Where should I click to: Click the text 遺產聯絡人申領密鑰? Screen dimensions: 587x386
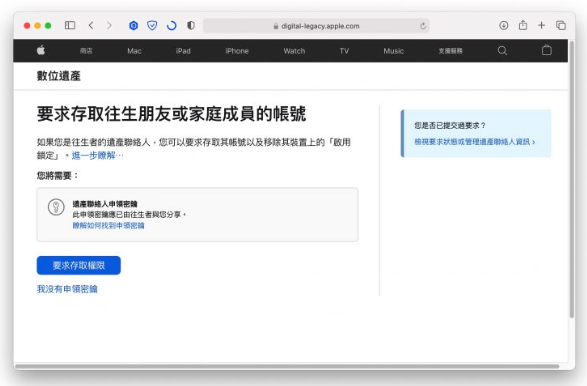(x=105, y=204)
